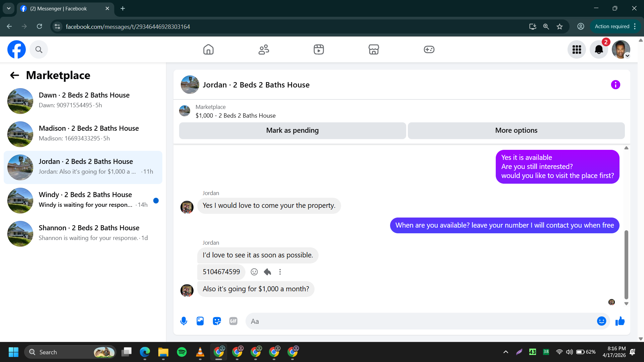Attach a photo using image icon
The image size is (644, 362).
[200, 321]
